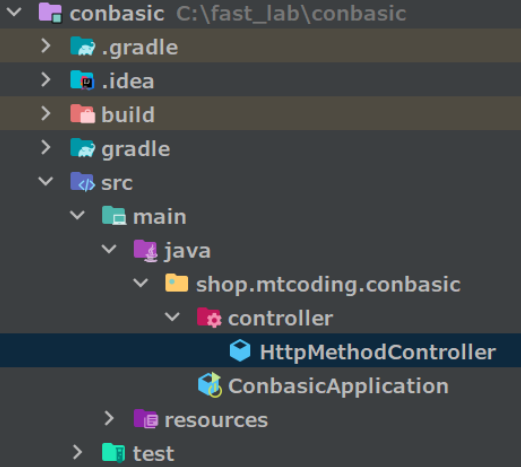Click the ConbasicApplication Spring Boot icon
This screenshot has width=521, height=467.
(x=210, y=385)
